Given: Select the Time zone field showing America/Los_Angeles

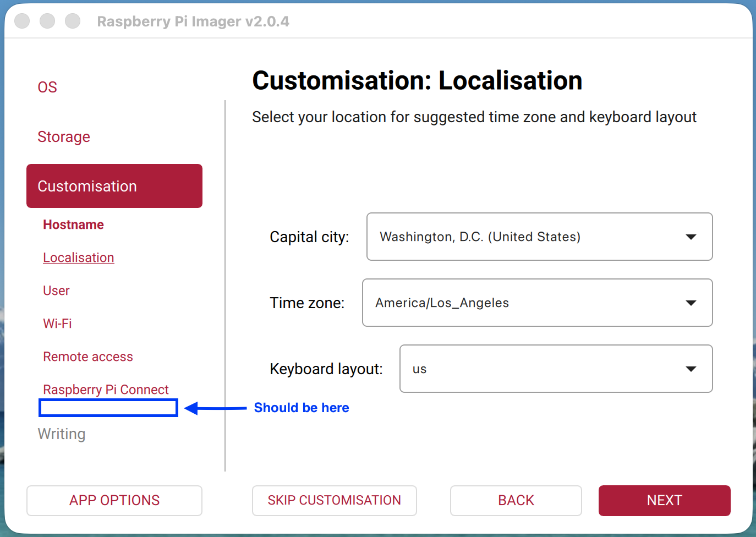Looking at the screenshot, I should click(537, 303).
